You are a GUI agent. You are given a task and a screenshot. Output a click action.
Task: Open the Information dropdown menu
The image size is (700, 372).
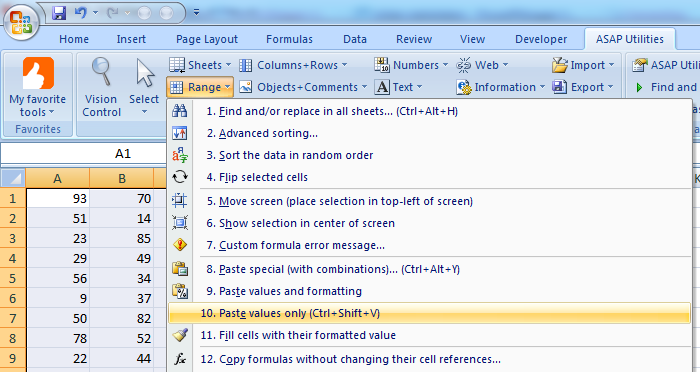500,87
